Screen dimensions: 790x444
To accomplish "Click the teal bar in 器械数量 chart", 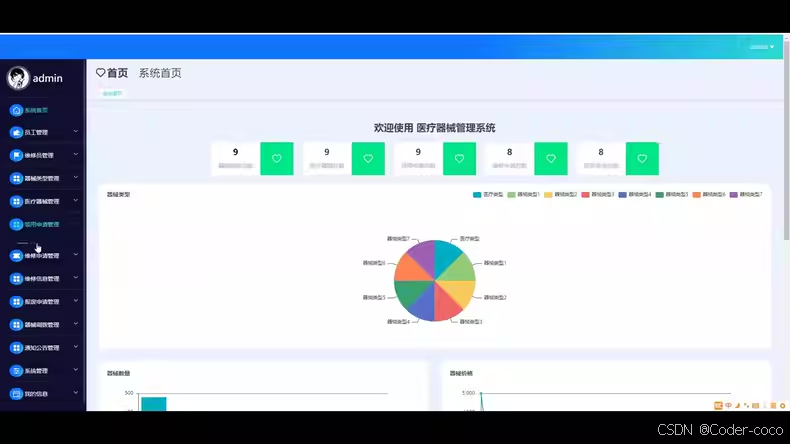I will pos(154,404).
